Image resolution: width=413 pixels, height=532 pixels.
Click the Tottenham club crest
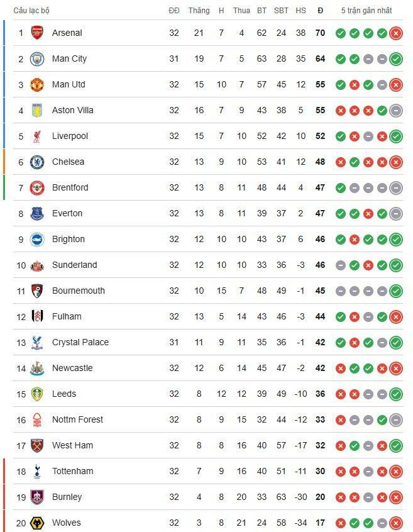pyautogui.click(x=38, y=471)
